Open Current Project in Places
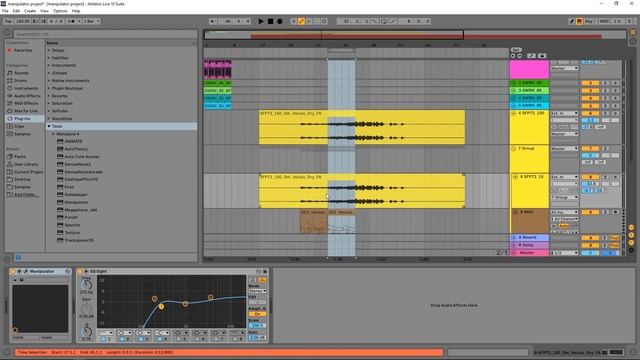The height and width of the screenshot is (360, 640). coord(28,172)
